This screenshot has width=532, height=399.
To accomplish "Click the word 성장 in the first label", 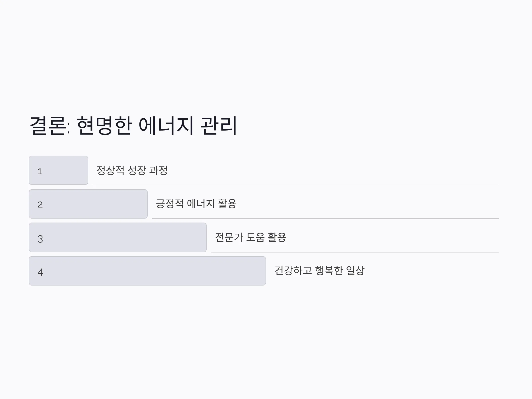I will click(x=137, y=170).
